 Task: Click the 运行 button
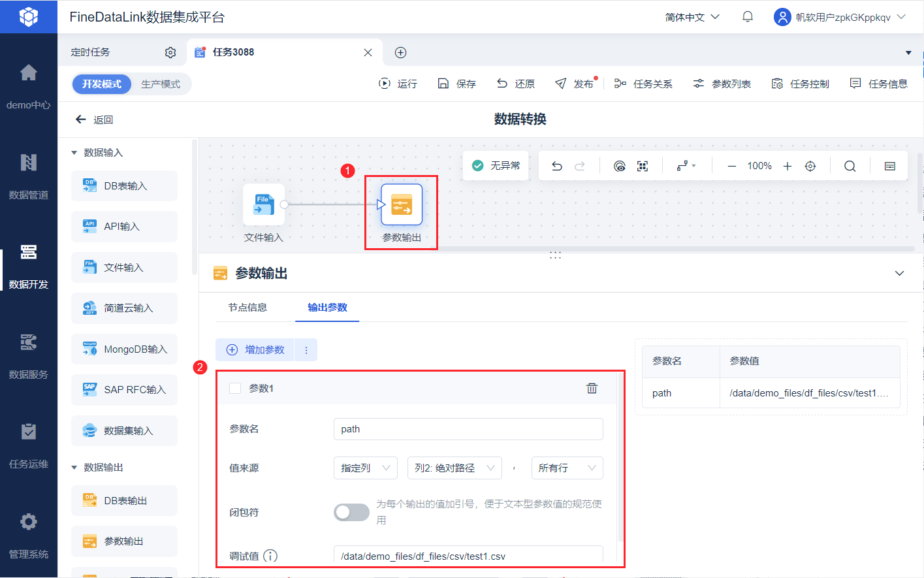click(x=398, y=84)
